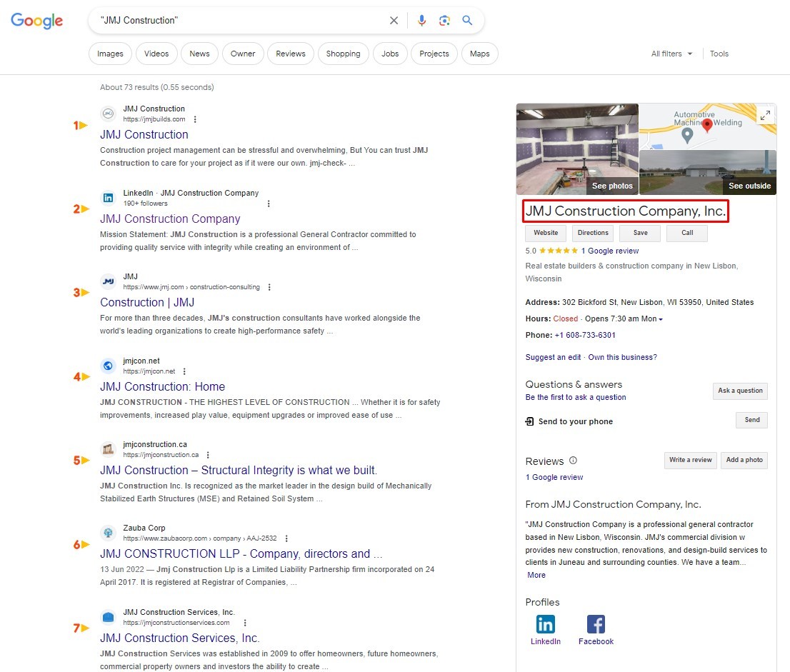Expand the business hours dropdown

point(661,319)
